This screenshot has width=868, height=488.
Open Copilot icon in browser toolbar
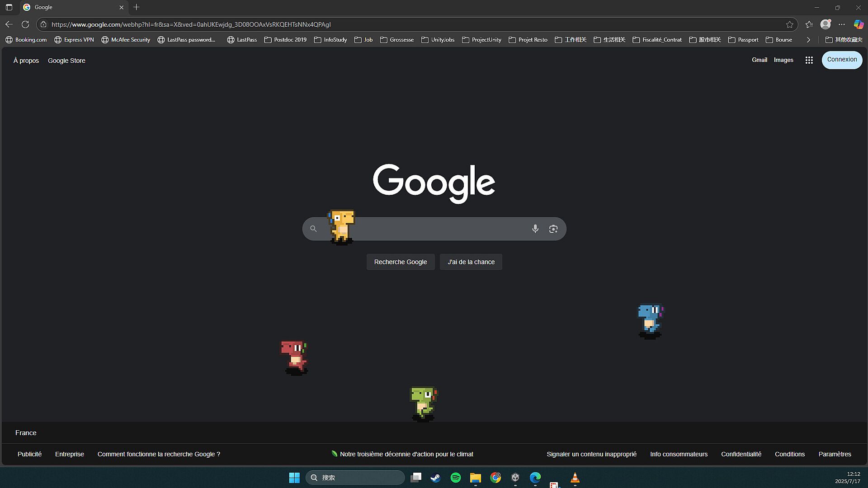(x=858, y=24)
